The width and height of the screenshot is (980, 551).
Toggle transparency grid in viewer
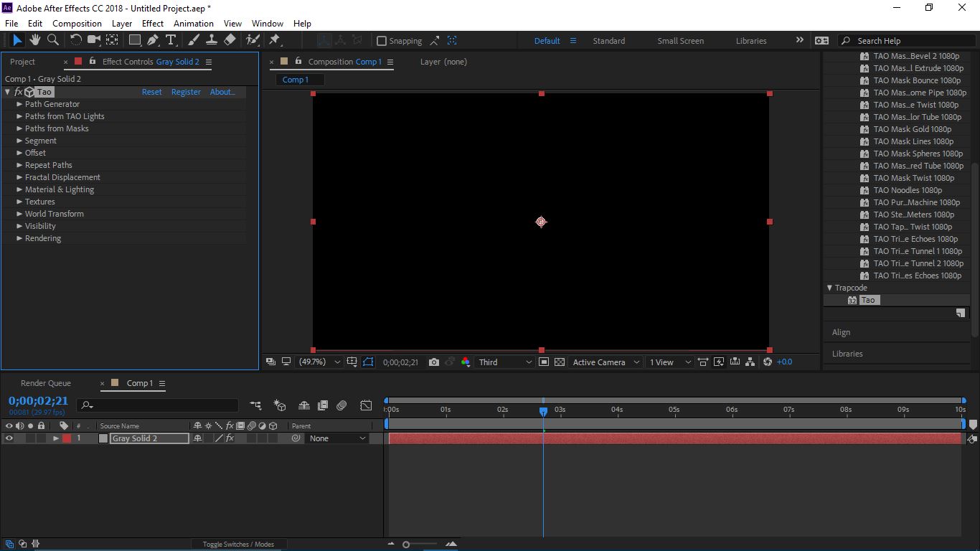tap(560, 362)
